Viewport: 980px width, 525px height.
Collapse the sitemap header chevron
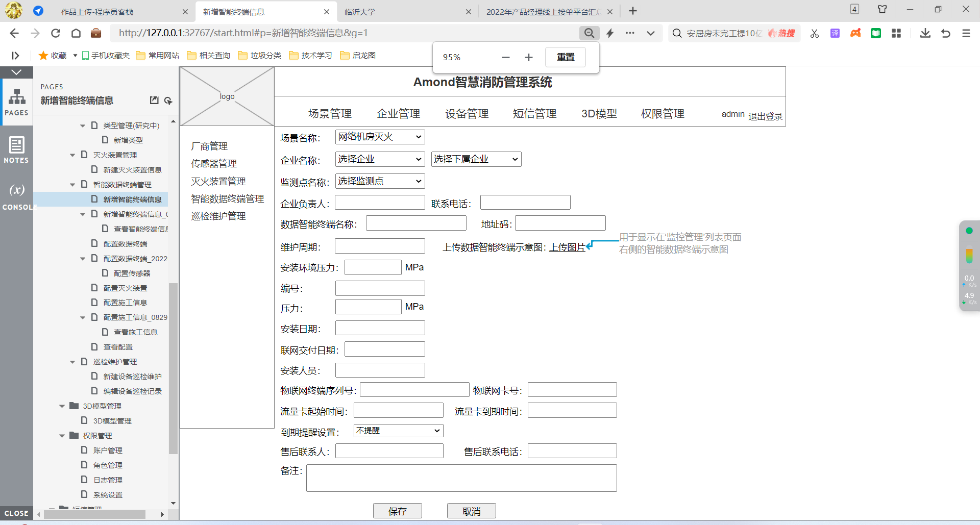pyautogui.click(x=16, y=72)
